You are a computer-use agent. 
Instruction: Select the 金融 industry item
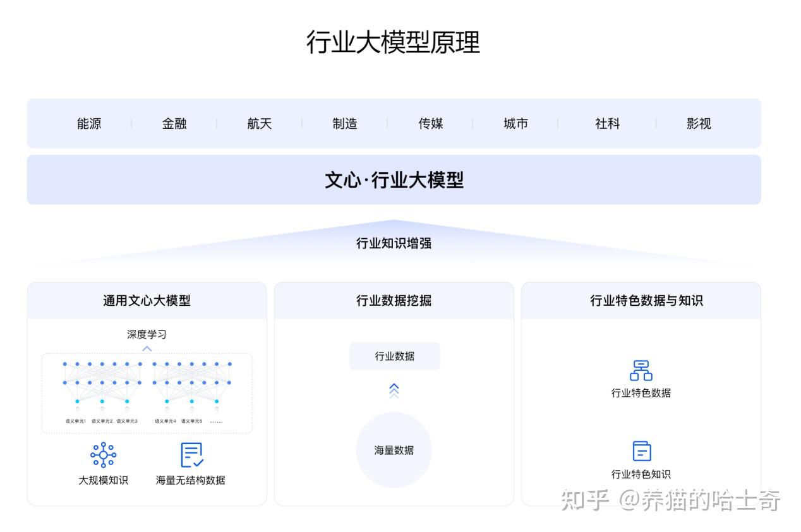(174, 124)
